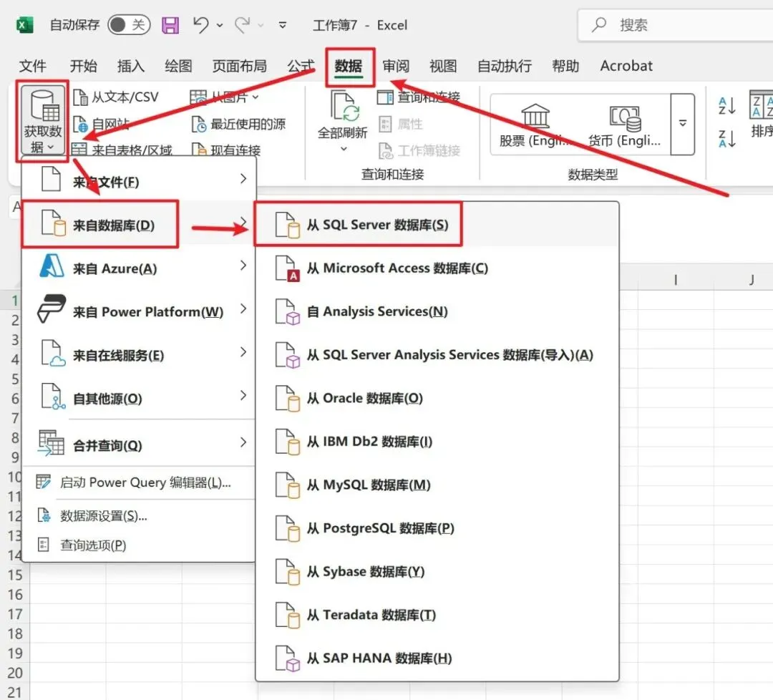Click the Excel app icon in title bar
The height and width of the screenshot is (700, 773).
click(x=24, y=24)
